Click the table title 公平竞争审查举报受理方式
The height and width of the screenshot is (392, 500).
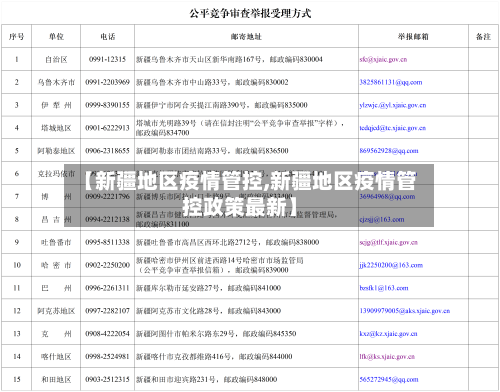coord(250,13)
